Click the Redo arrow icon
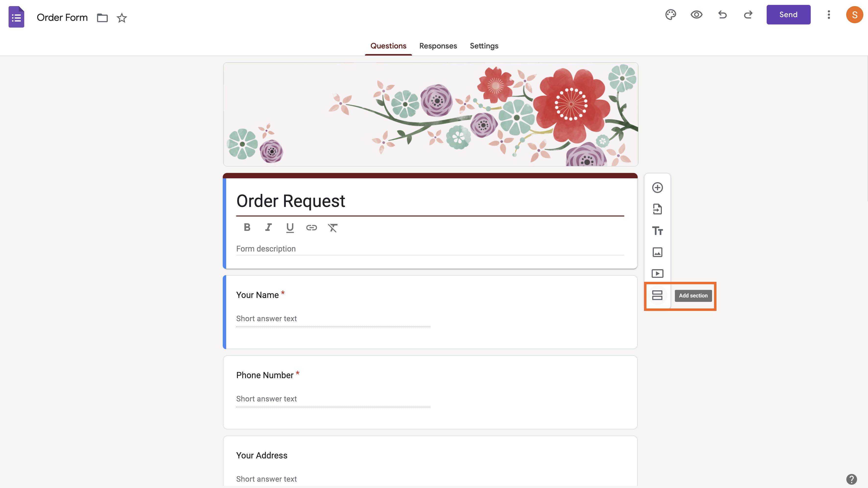 pos(748,15)
